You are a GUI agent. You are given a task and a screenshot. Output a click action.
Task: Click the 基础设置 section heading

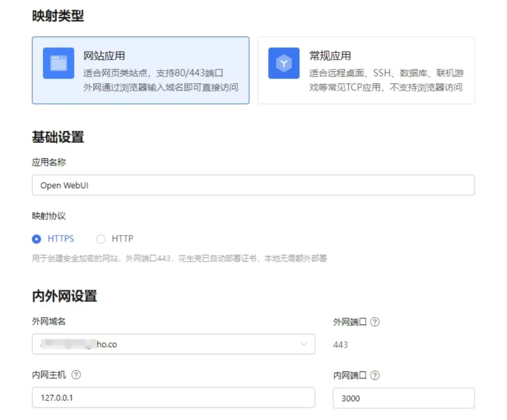[x=58, y=137]
